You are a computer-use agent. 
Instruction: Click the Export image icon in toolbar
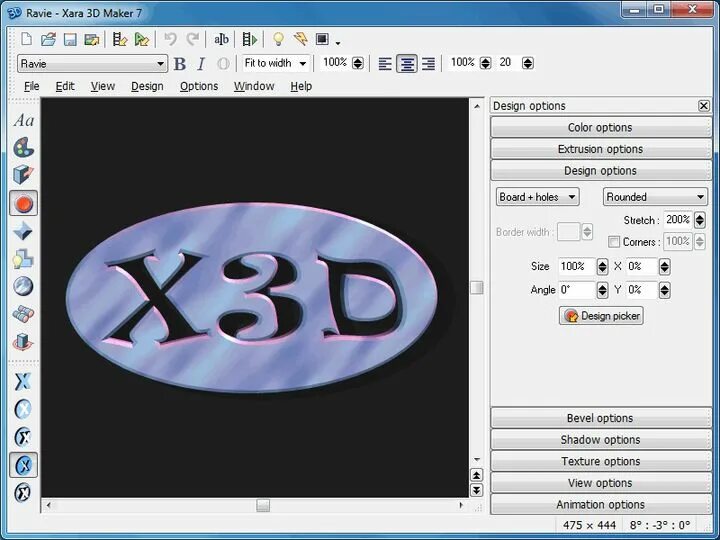pos(92,39)
